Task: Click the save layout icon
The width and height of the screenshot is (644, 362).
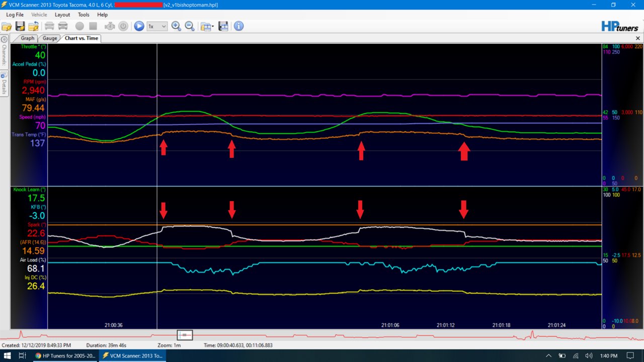Action: (x=223, y=26)
